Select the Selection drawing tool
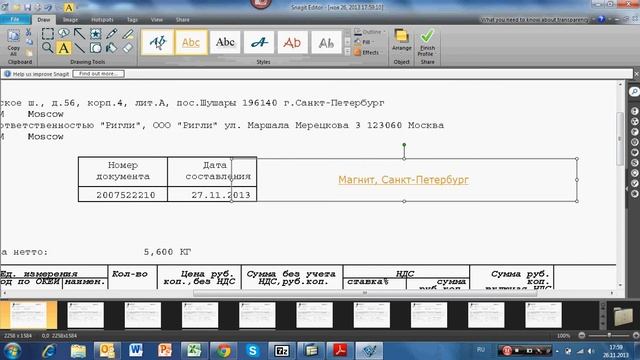Viewport: 640px width, 360px height. [x=48, y=34]
